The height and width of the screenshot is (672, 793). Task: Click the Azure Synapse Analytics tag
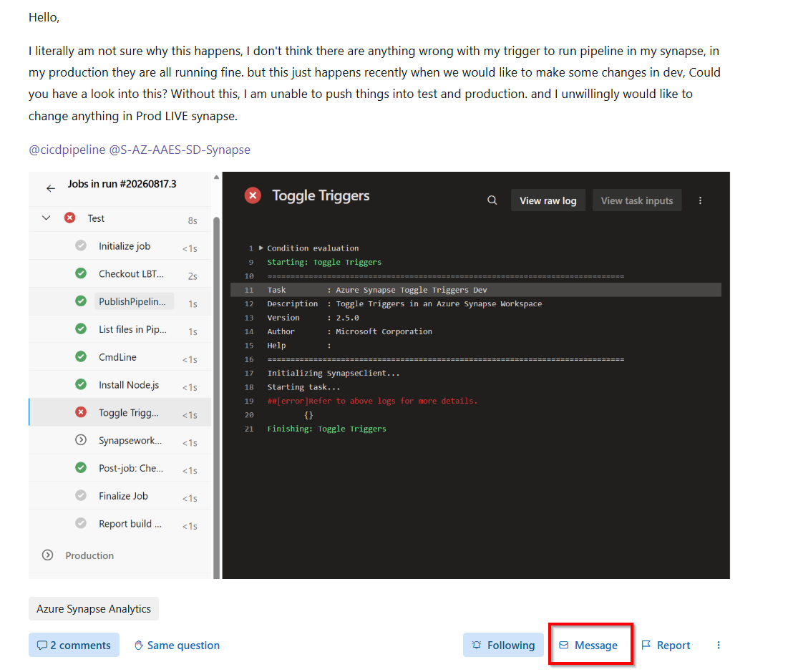(x=94, y=609)
